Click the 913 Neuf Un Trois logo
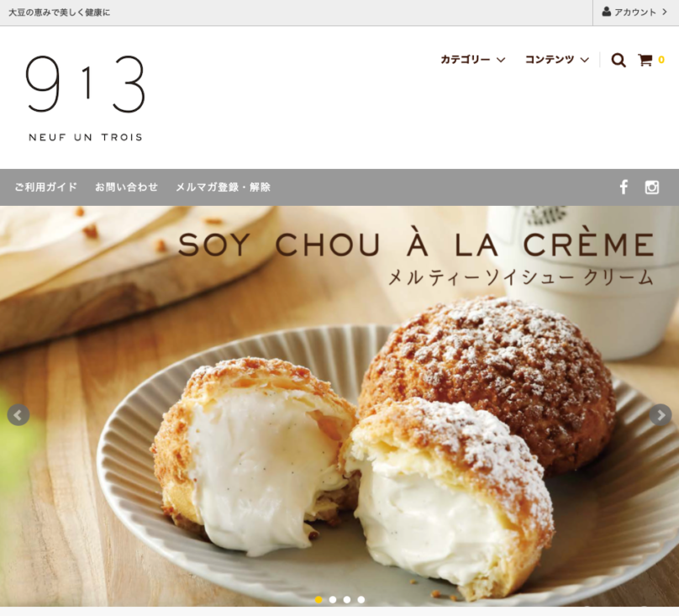 86,98
